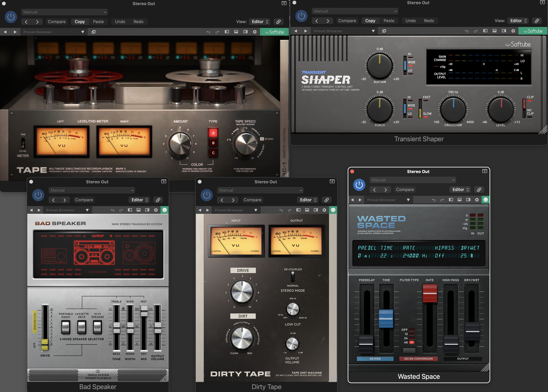The image size is (548, 392).
Task: Open Editor view selector in Bad Speaker window
Action: pyautogui.click(x=139, y=200)
